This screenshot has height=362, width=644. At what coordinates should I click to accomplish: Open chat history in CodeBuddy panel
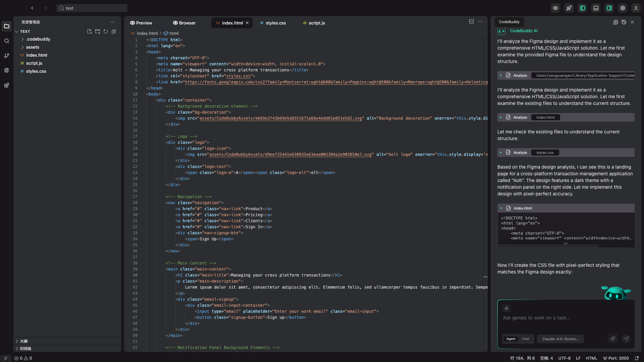pos(624,22)
